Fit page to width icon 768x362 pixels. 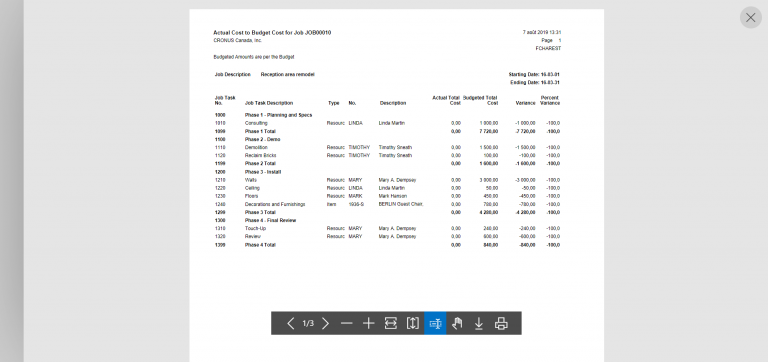pos(390,323)
